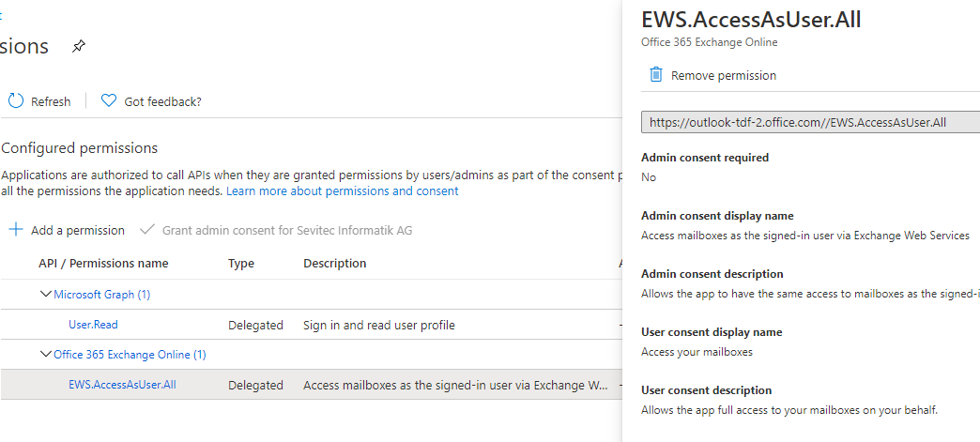Click the checkmark icon for Grant admin consent
The height and width of the screenshot is (442, 980).
coord(146,230)
